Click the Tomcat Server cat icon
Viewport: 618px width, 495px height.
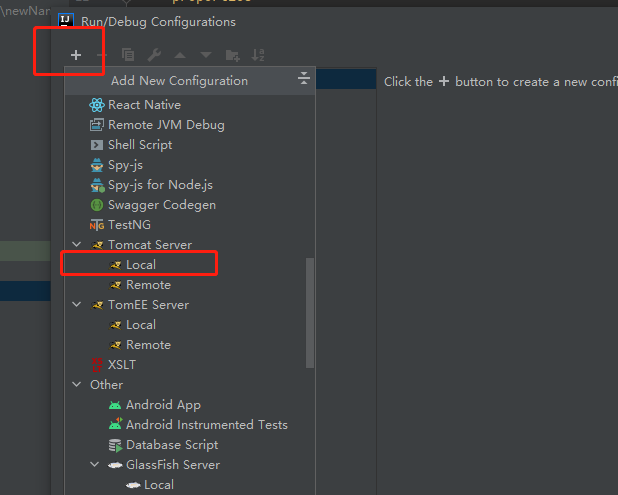point(97,245)
